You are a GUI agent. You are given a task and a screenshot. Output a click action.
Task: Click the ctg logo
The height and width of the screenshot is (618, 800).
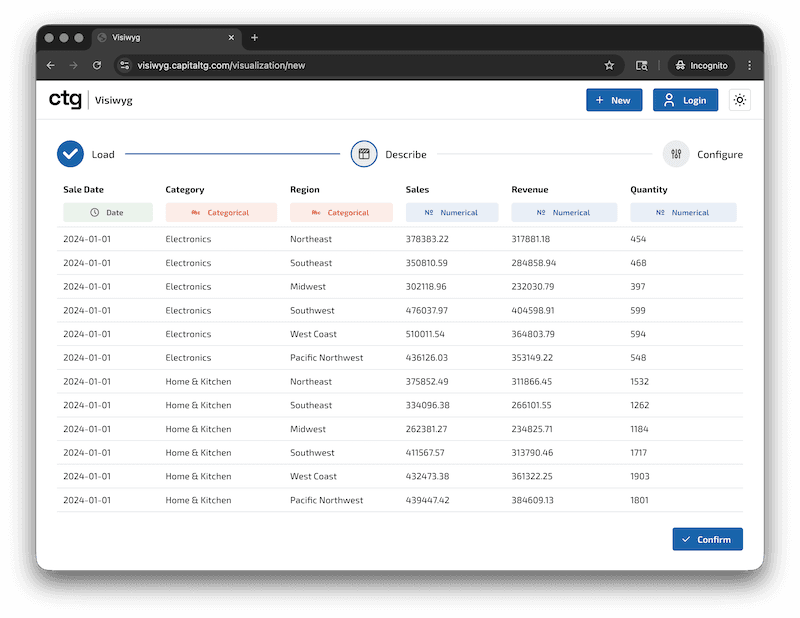click(65, 100)
